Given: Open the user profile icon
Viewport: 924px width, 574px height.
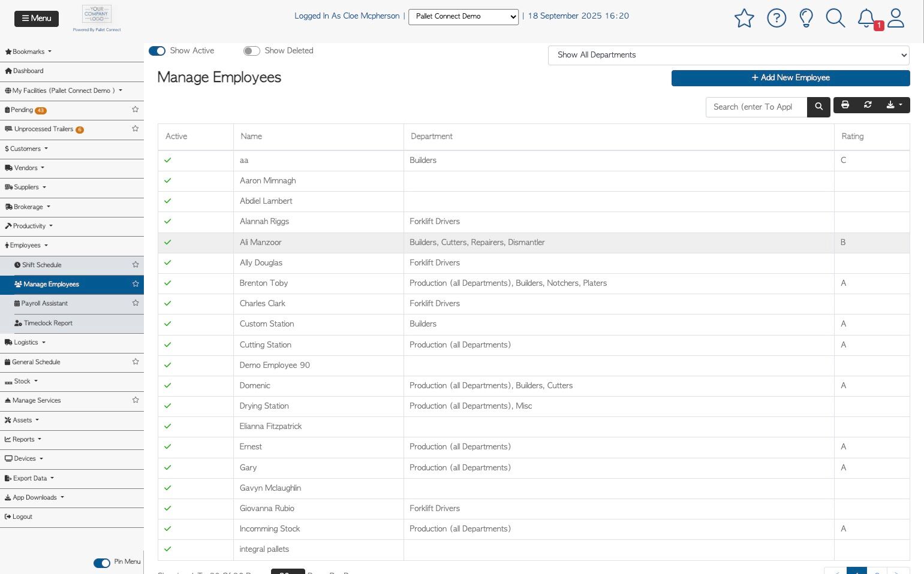Looking at the screenshot, I should pos(896,18).
